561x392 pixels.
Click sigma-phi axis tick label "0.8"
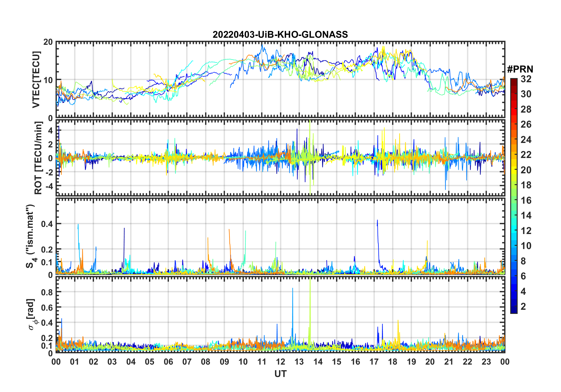47,292
